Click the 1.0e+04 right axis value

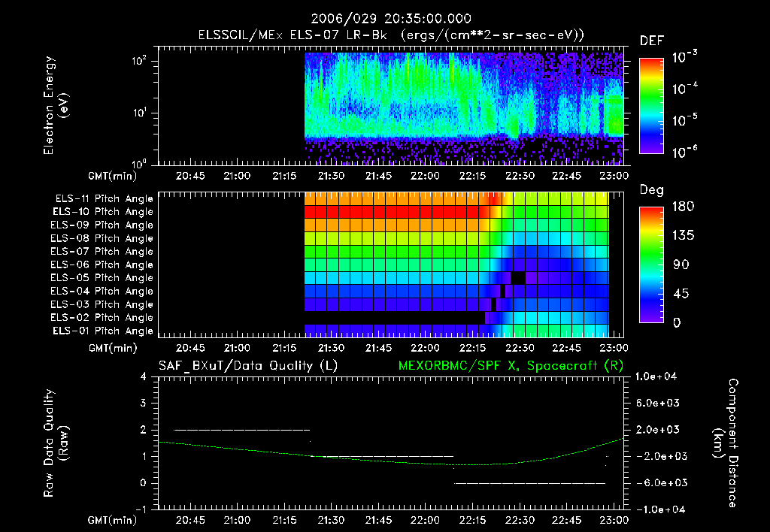coord(656,376)
